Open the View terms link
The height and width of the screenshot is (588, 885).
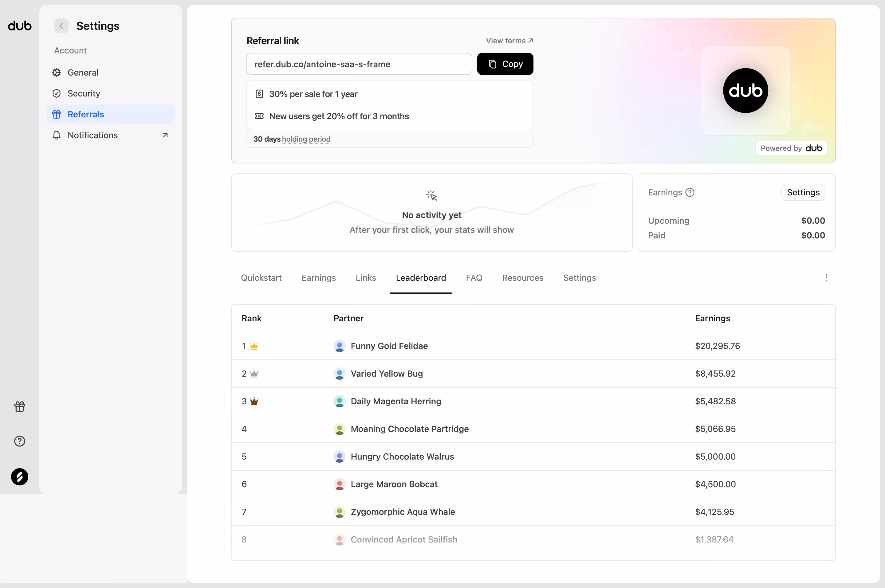tap(509, 41)
